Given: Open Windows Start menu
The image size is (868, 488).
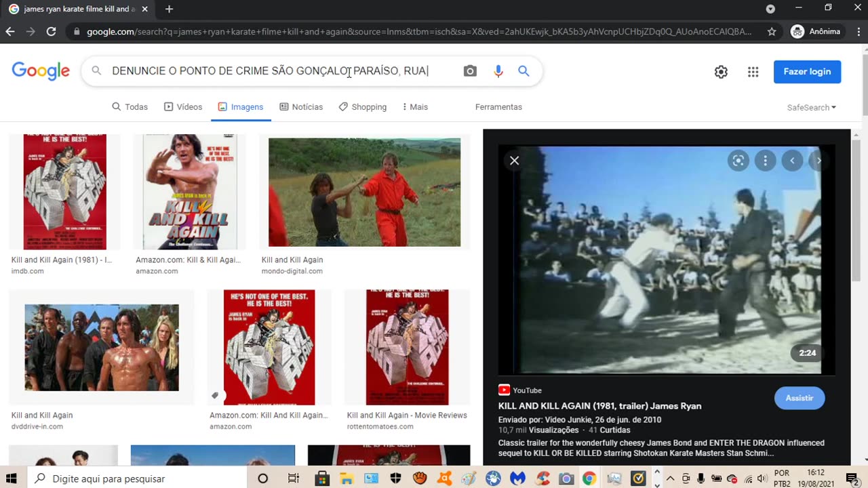Looking at the screenshot, I should [x=12, y=479].
